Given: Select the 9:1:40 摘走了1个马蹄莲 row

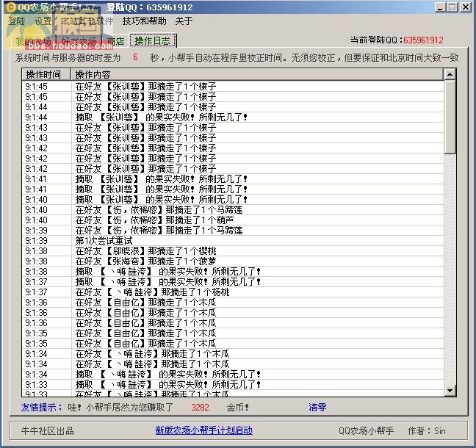Looking at the screenshot, I should [233, 210].
